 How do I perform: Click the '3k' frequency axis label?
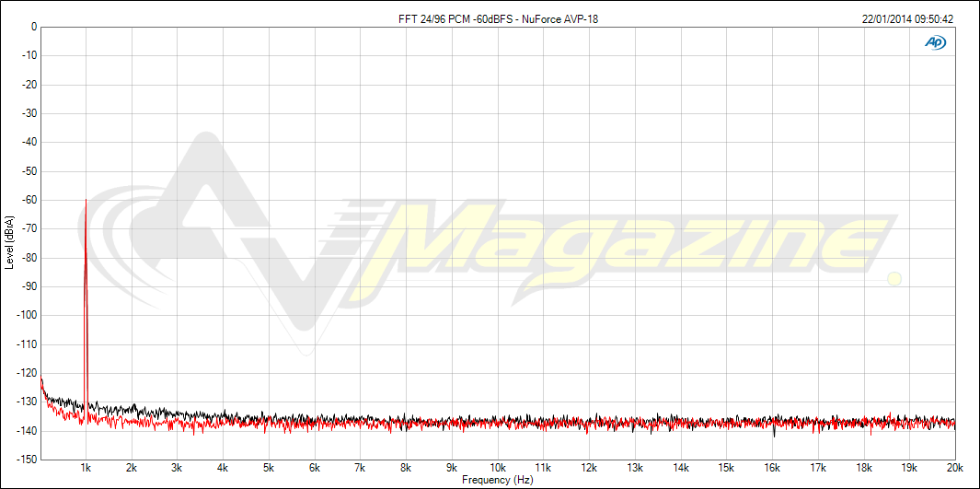coord(178,468)
